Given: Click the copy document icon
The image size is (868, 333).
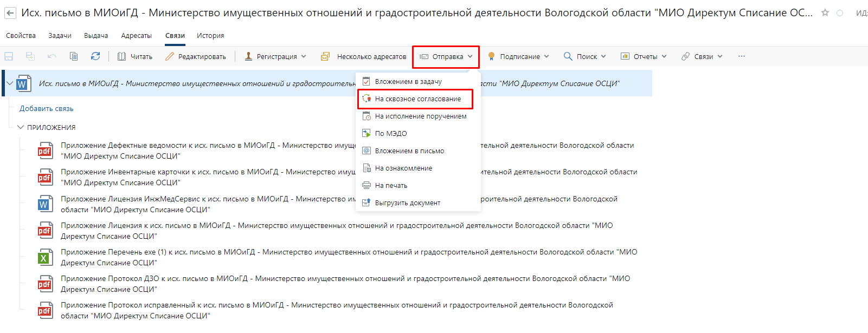Looking at the screenshot, I should click(x=74, y=56).
